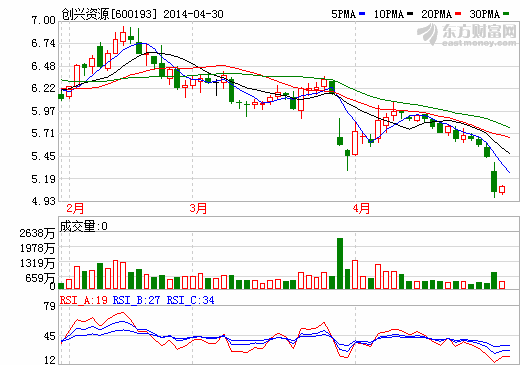This screenshot has width=520, height=365.
Task: Click the blue 5PMA color marker
Action: click(362, 14)
